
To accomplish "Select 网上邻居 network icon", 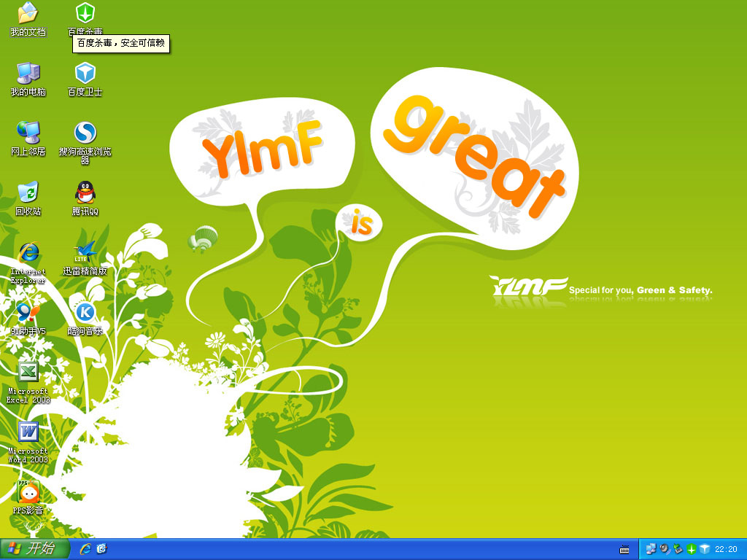I will coord(28,133).
